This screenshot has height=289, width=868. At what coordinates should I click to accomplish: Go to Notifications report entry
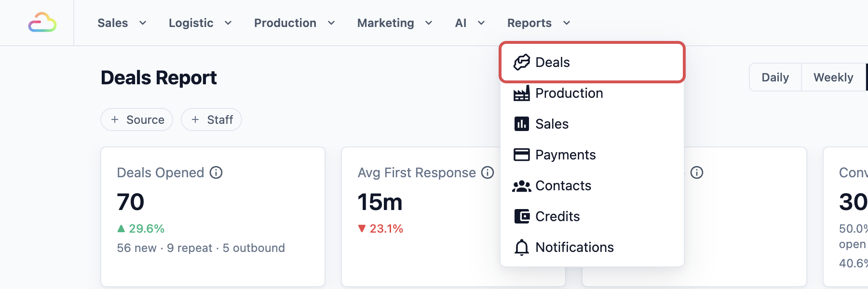tap(592, 247)
